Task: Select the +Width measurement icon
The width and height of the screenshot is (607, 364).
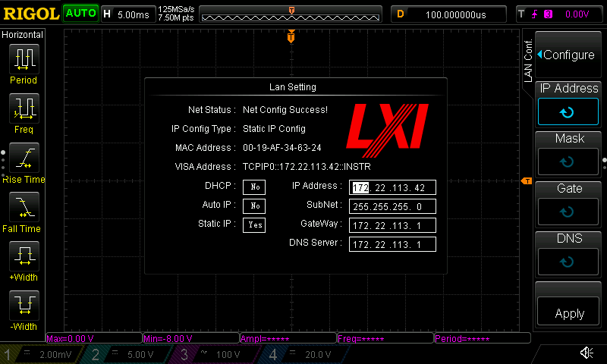Action: [24, 256]
